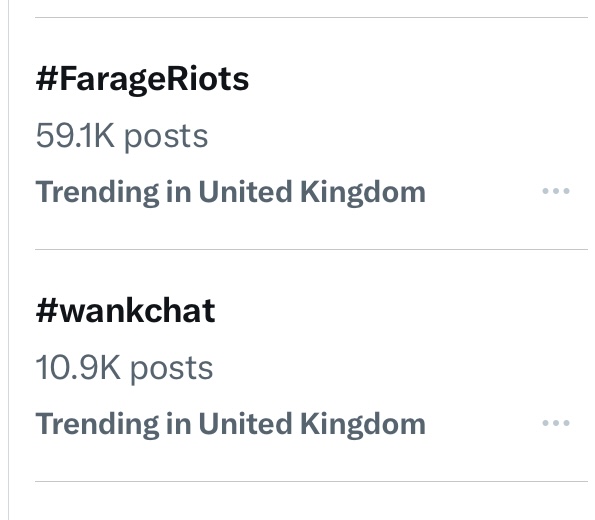This screenshot has width=595, height=520.
Task: Select the Trending in United Kingdom label under #wankchat
Action: (x=230, y=425)
